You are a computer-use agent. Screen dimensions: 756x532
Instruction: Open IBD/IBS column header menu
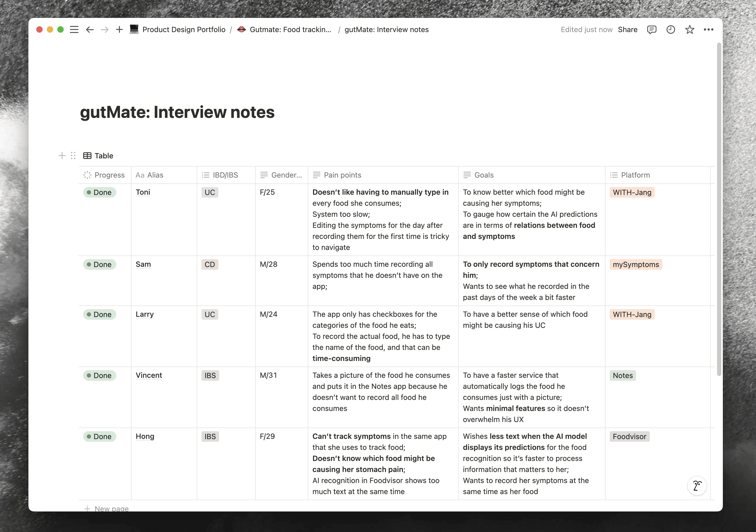(226, 175)
